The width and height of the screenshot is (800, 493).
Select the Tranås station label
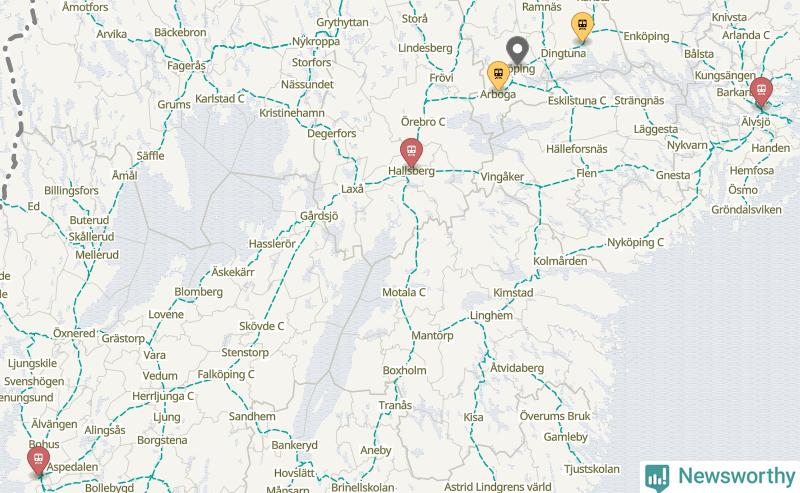pos(395,405)
